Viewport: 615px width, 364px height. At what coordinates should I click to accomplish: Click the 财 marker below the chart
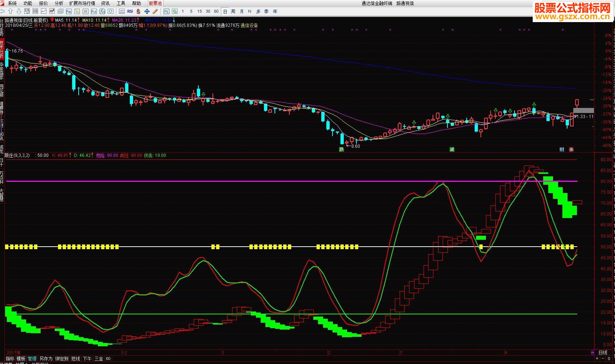tap(562, 149)
